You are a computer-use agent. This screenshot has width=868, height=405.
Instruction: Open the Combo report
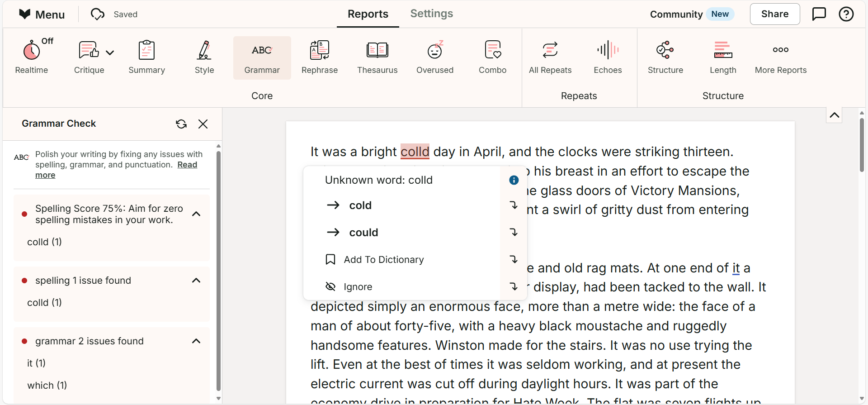[x=493, y=57]
